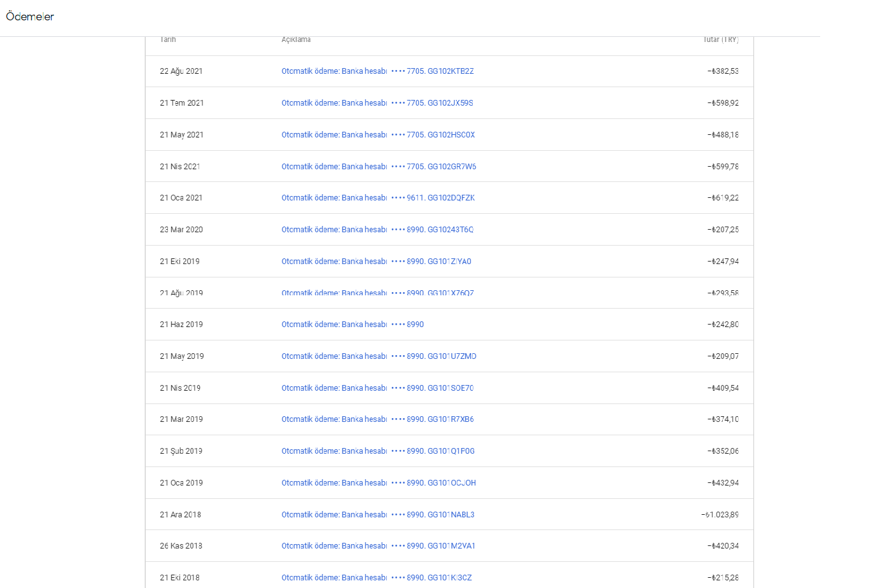Click amount −1.023,89
The image size is (887, 588).
[720, 515]
